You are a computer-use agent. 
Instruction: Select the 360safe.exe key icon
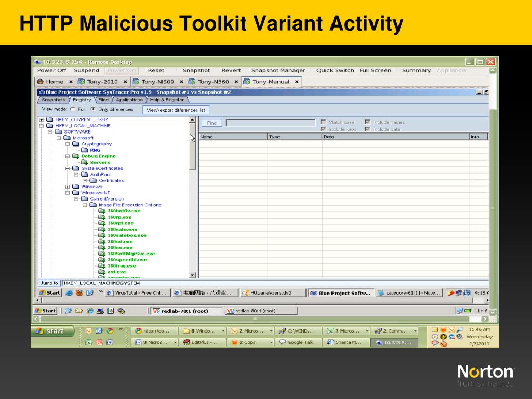click(102, 229)
